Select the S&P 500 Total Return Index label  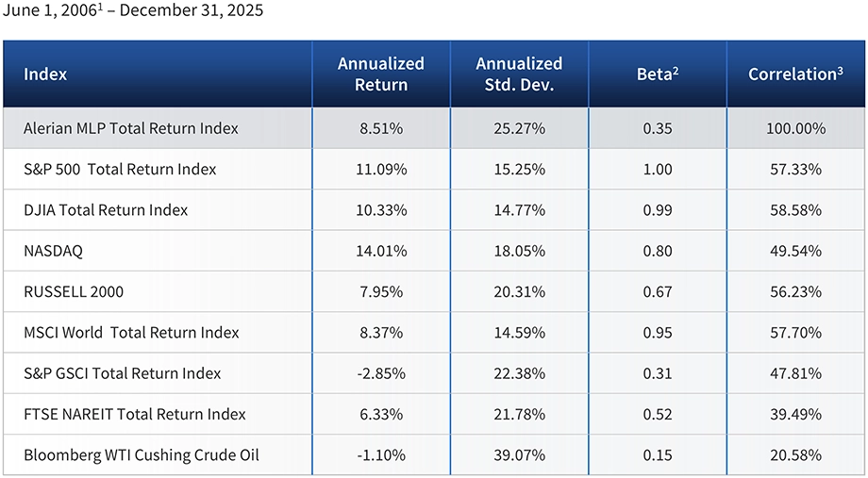click(120, 170)
